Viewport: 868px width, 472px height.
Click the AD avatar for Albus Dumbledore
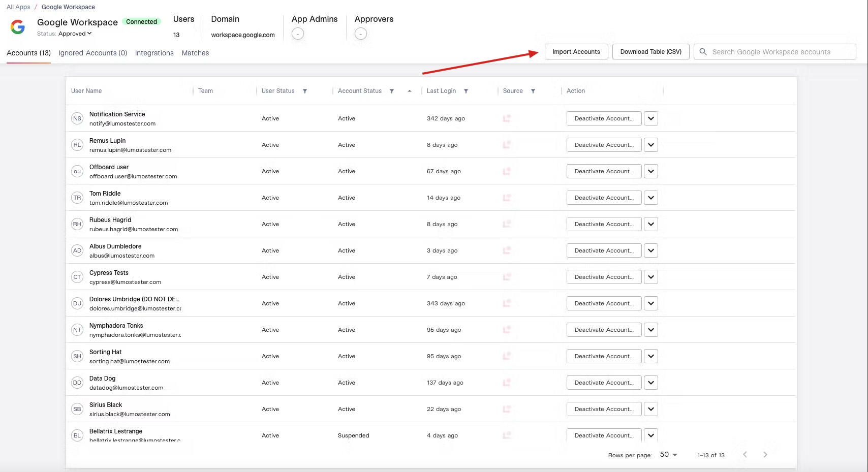[x=77, y=250]
